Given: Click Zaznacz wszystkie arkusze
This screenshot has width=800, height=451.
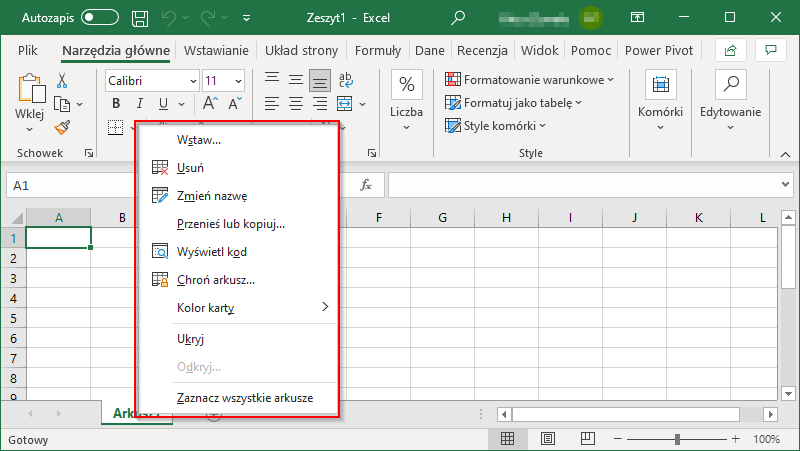Looking at the screenshot, I should (x=237, y=398).
